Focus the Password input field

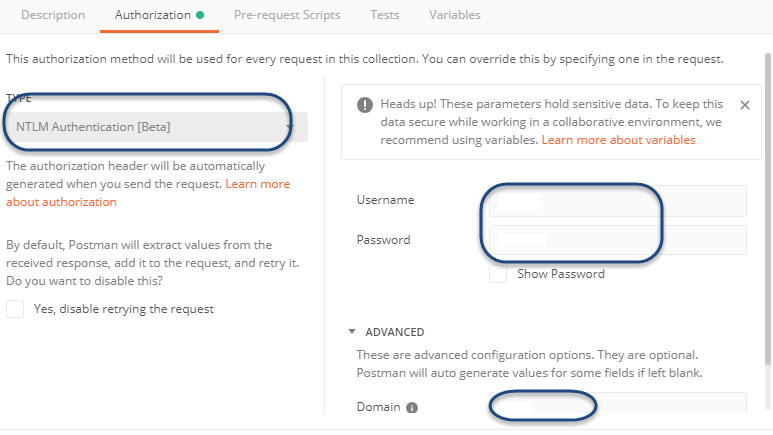[618, 240]
